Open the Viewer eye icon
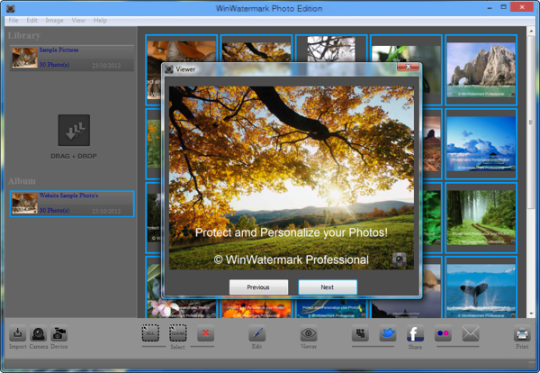The image size is (540, 373). pos(309,333)
